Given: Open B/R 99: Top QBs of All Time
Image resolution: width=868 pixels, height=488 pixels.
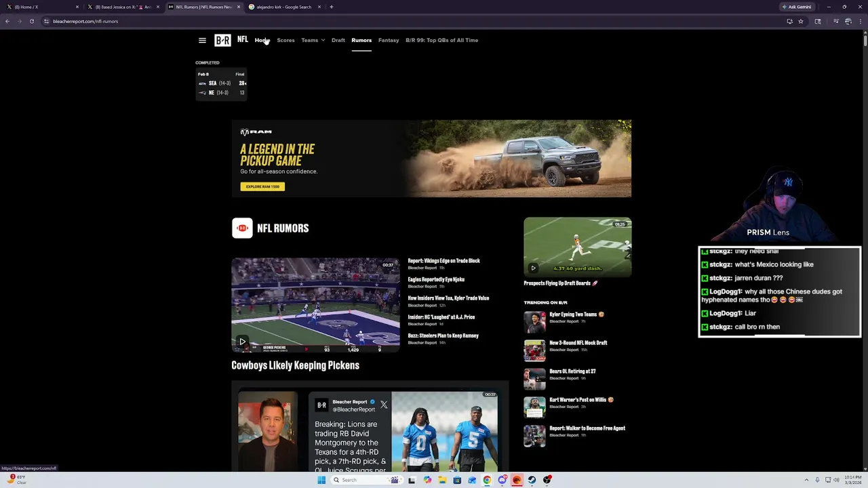Looking at the screenshot, I should 441,40.
